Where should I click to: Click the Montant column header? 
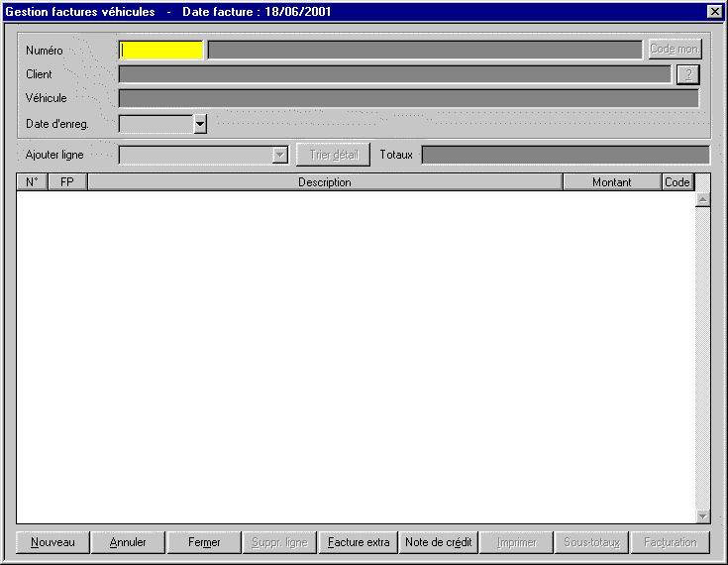point(612,182)
